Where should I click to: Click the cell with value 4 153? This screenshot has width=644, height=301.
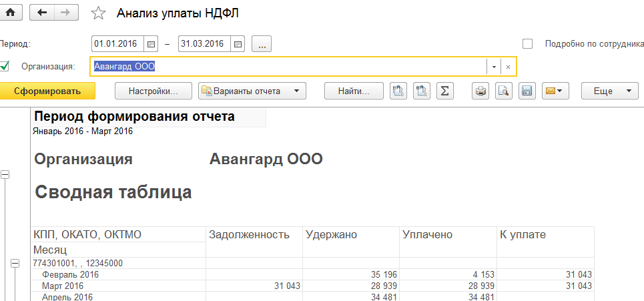[448, 275]
